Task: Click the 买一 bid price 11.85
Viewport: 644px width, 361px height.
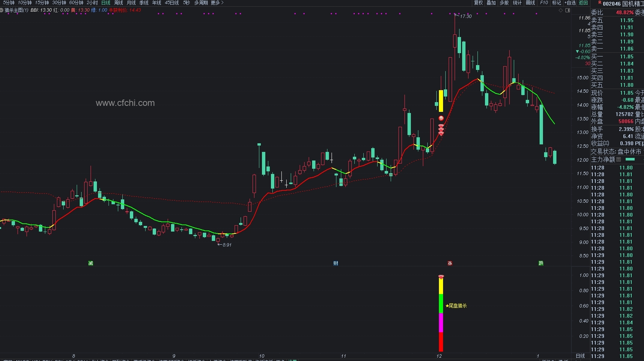Action: [x=626, y=56]
